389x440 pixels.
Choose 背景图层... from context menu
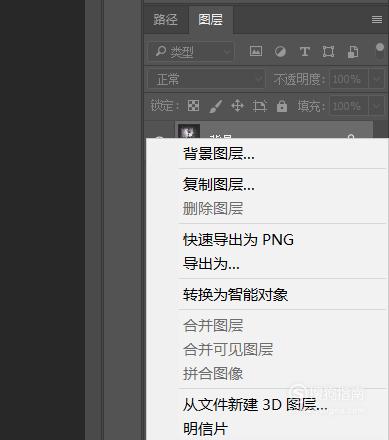tap(219, 154)
